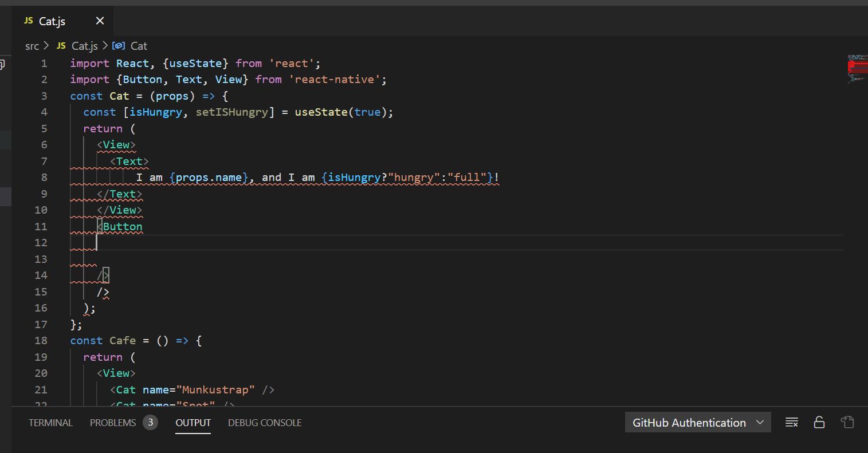Click line number 18 in the gutter
This screenshot has width=868, height=453.
pos(41,341)
